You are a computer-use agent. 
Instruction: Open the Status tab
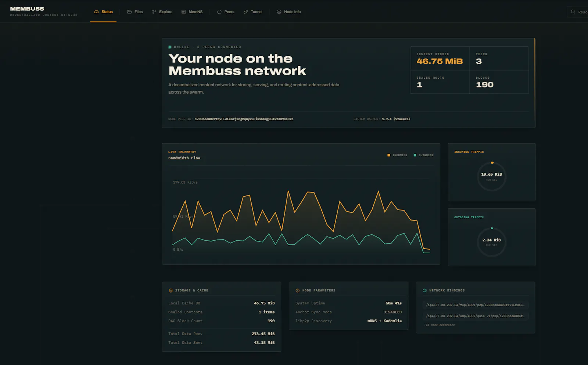tap(103, 12)
